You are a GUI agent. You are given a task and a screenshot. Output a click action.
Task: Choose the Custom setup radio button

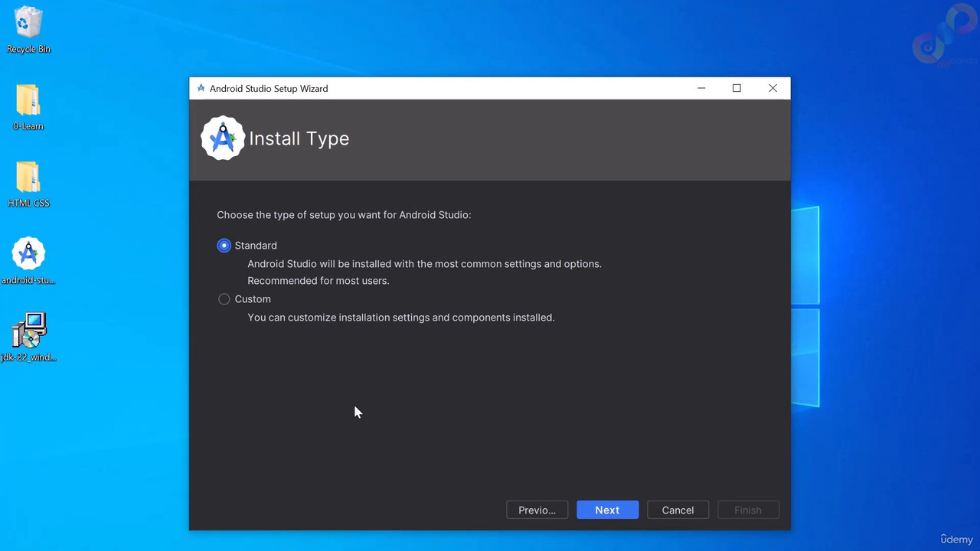(224, 299)
